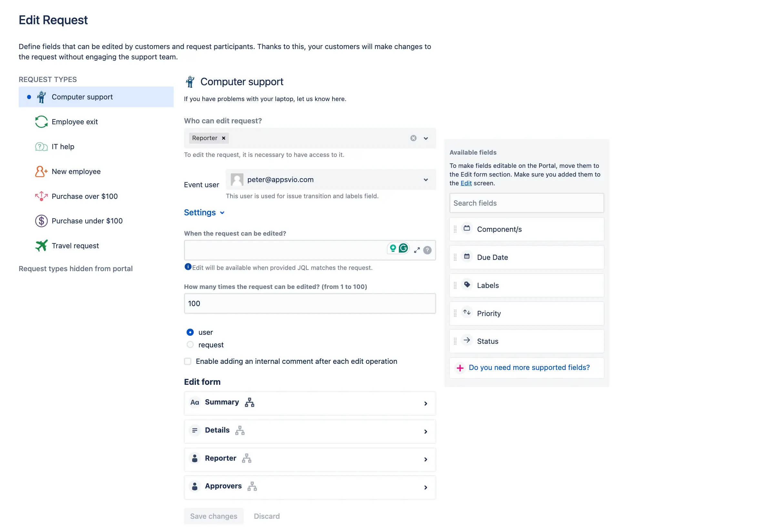Click the IT help speech bubble icon
Viewport: 767px width, 532px height.
pyautogui.click(x=41, y=147)
